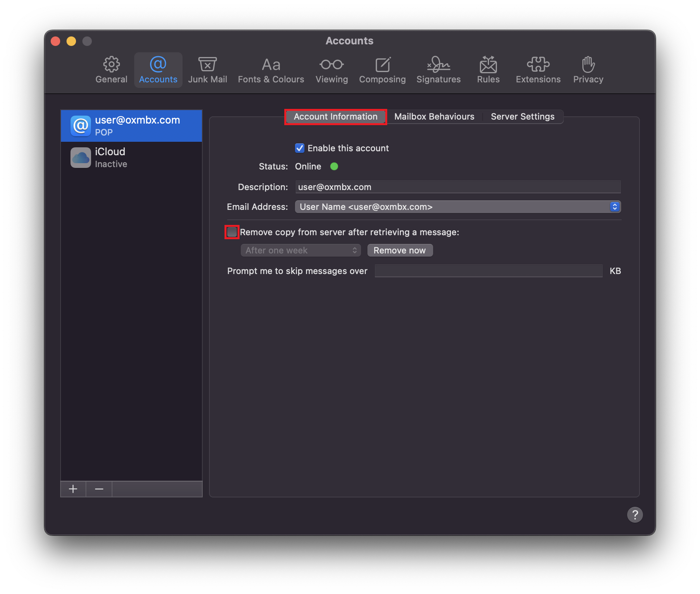Open the Viewing preferences pane
The width and height of the screenshot is (700, 594).
click(x=331, y=70)
